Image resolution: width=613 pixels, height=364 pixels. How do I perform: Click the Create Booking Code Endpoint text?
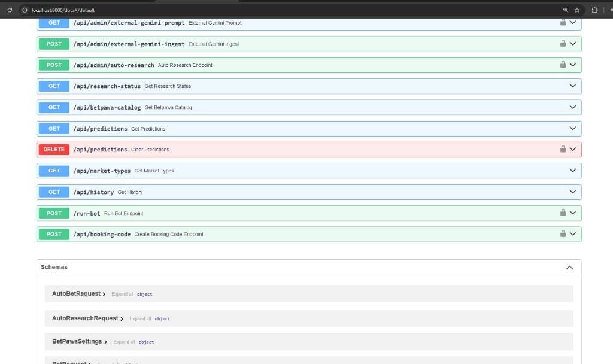coord(168,234)
